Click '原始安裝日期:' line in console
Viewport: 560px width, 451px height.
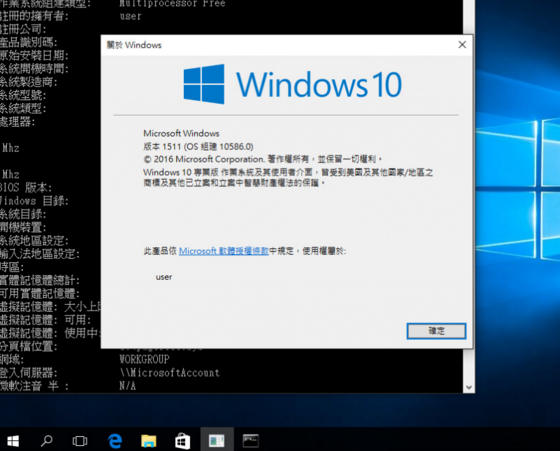(x=34, y=55)
